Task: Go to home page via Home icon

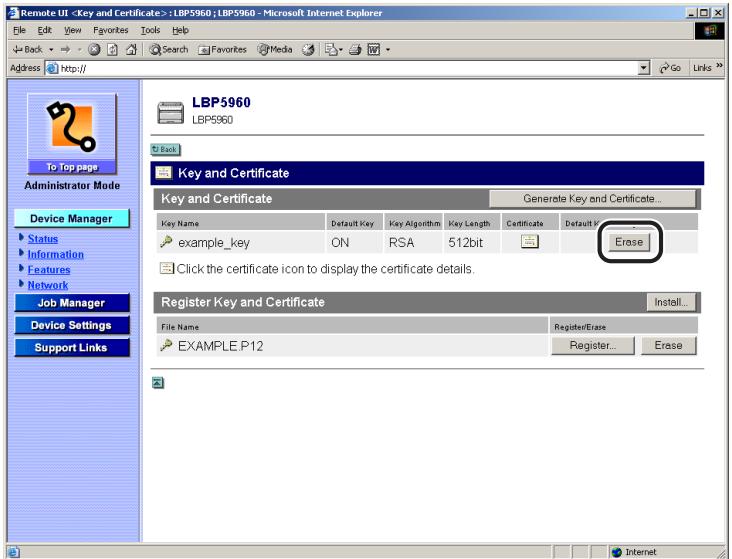Action: tap(131, 50)
